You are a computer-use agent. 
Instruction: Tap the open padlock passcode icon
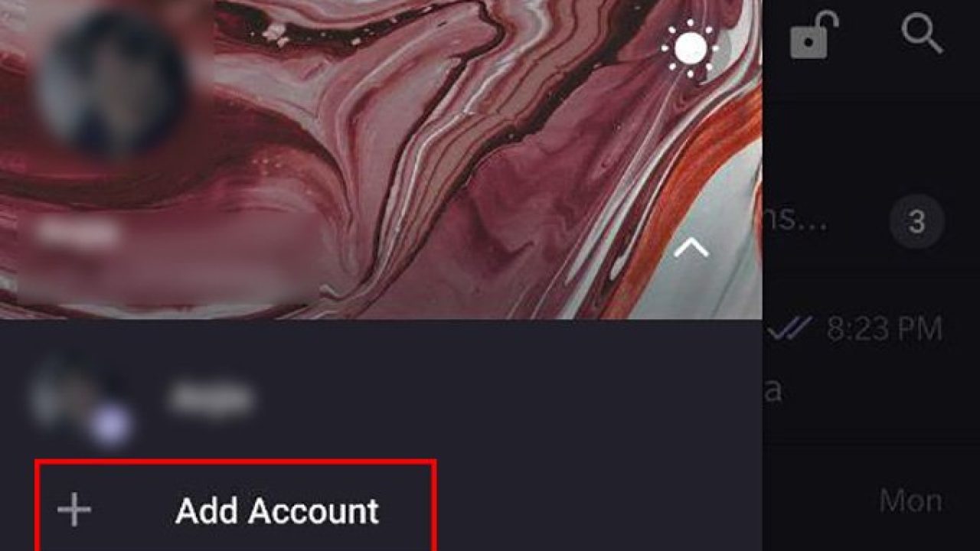(x=813, y=35)
